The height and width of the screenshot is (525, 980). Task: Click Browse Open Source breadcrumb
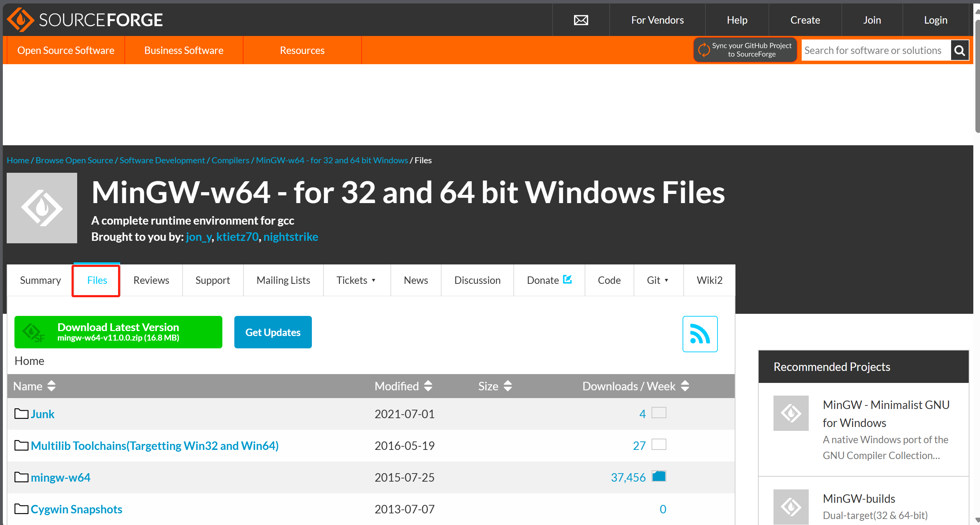[74, 160]
